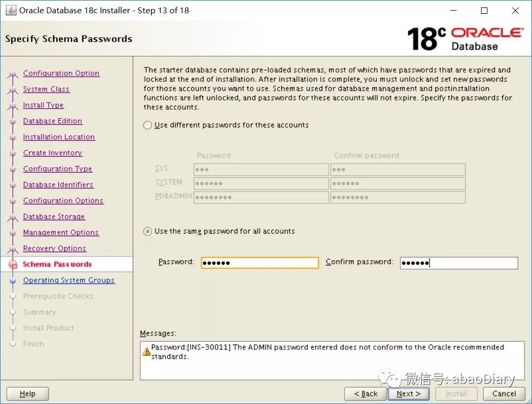Jump to Create Inventory step
532x404 pixels.
point(53,153)
